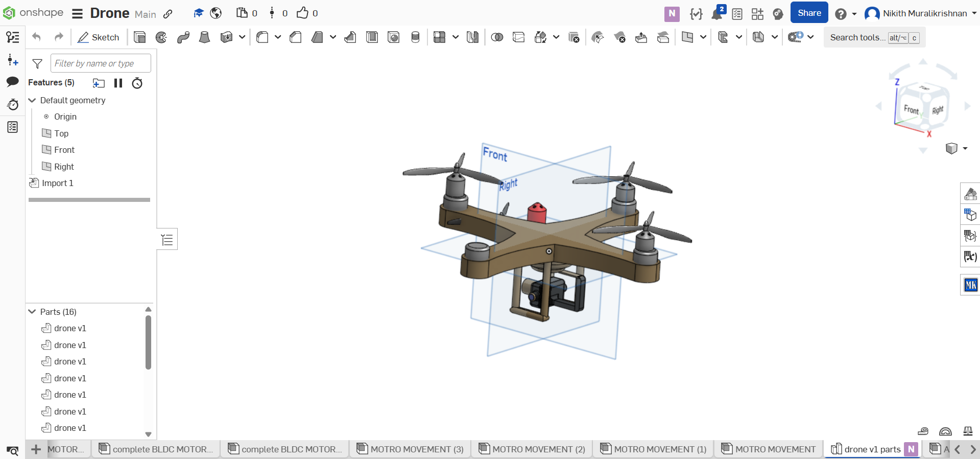Select the Delete part tool

[x=574, y=37]
